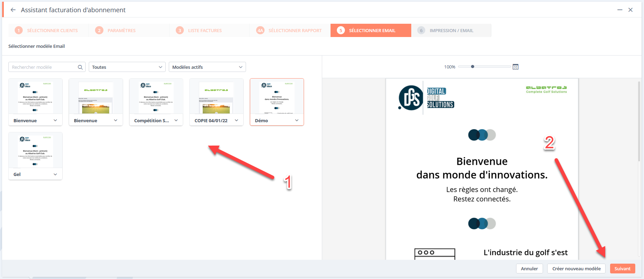Click the back arrow next to Assistant facturation

coord(13,10)
